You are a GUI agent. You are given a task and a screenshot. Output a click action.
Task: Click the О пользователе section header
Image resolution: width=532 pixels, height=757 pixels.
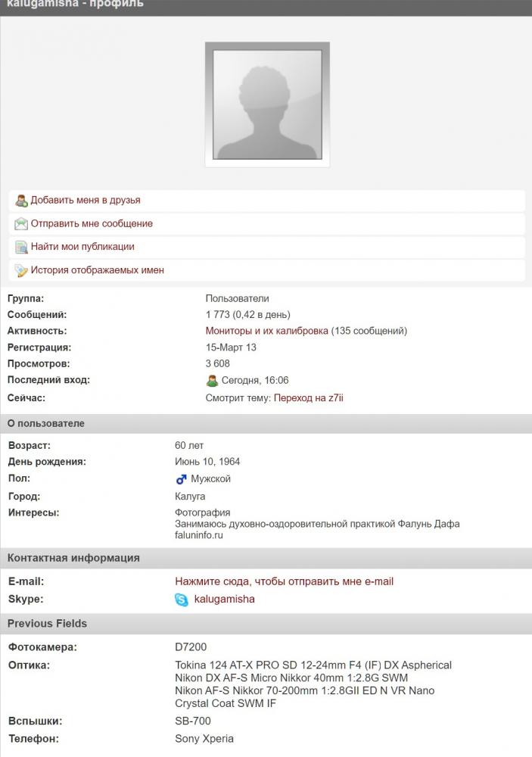pyautogui.click(x=266, y=423)
